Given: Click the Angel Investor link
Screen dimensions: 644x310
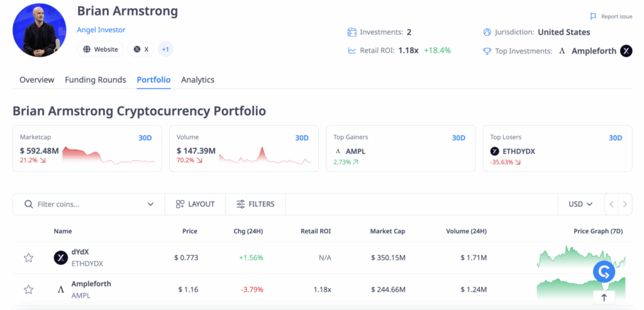Looking at the screenshot, I should tap(101, 30).
